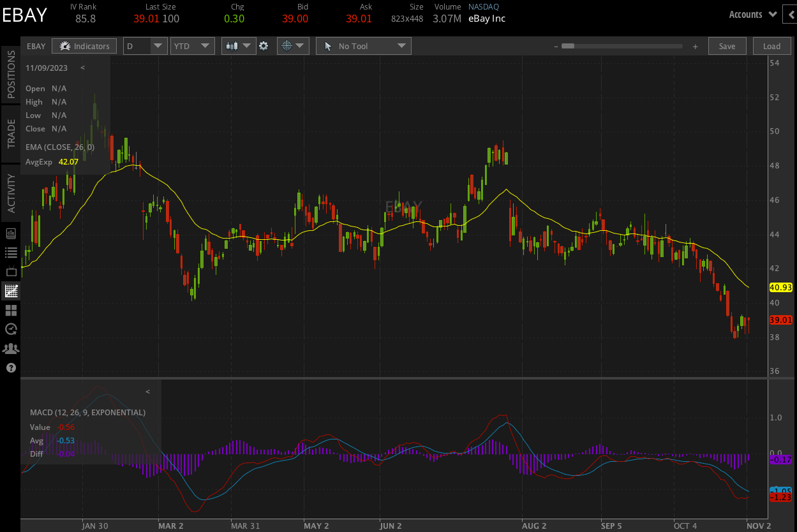Open chart settings via the gear icon
797x532 pixels.
[264, 46]
